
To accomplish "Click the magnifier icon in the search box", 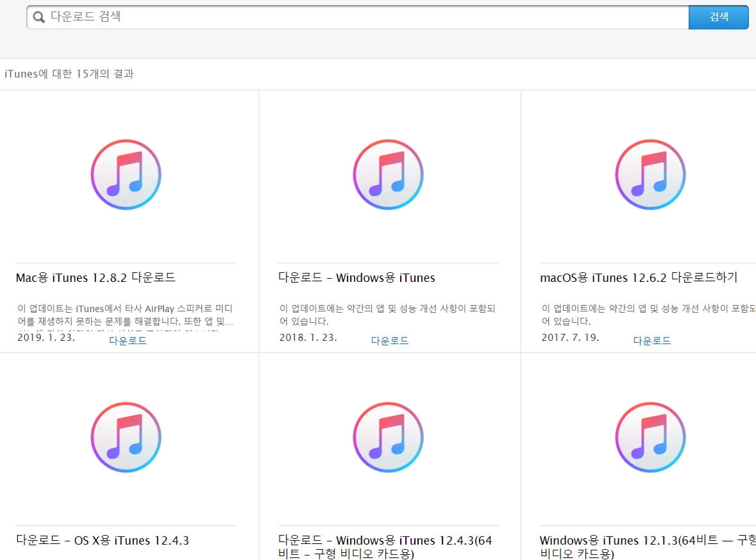I will tap(38, 17).
